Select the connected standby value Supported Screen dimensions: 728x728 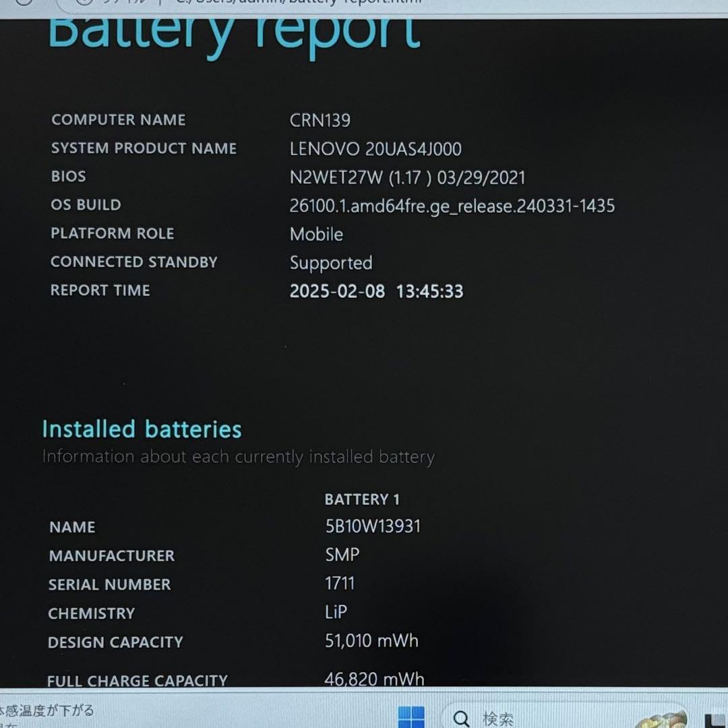[331, 264]
